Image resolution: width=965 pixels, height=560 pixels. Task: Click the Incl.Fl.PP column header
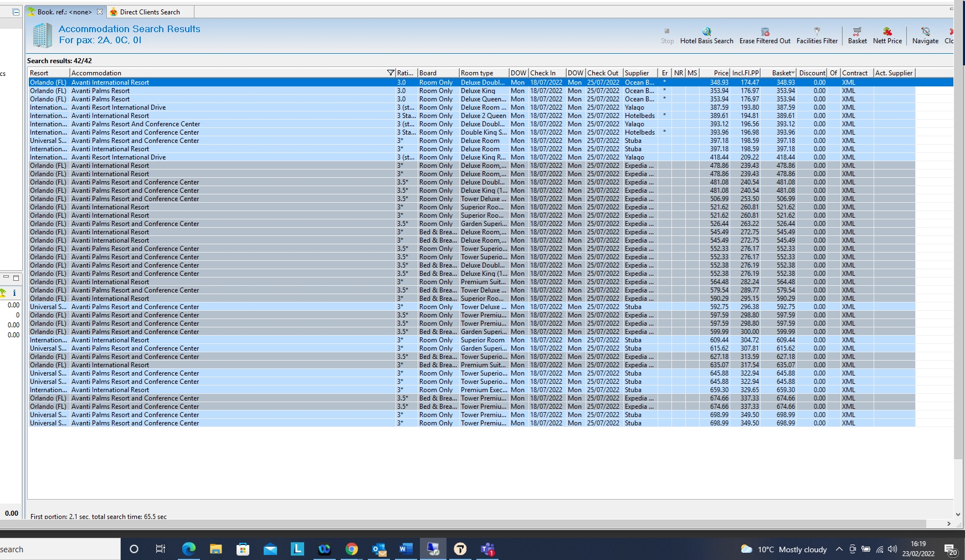pyautogui.click(x=746, y=73)
